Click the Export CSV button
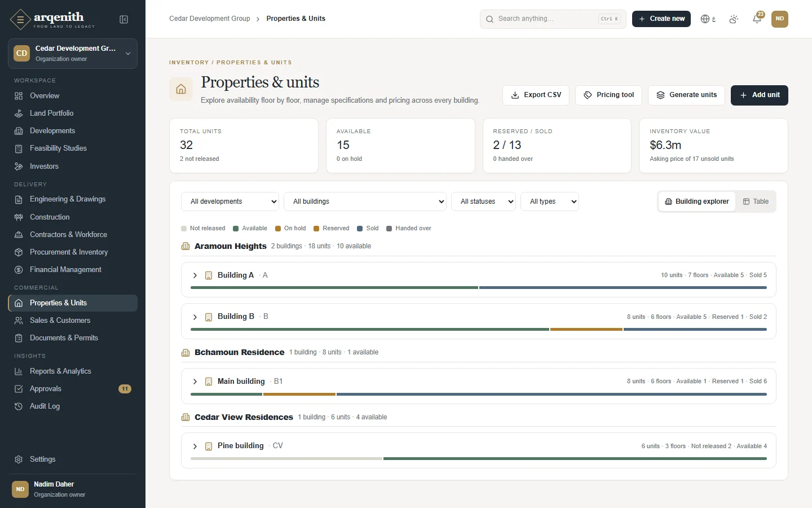 536,95
